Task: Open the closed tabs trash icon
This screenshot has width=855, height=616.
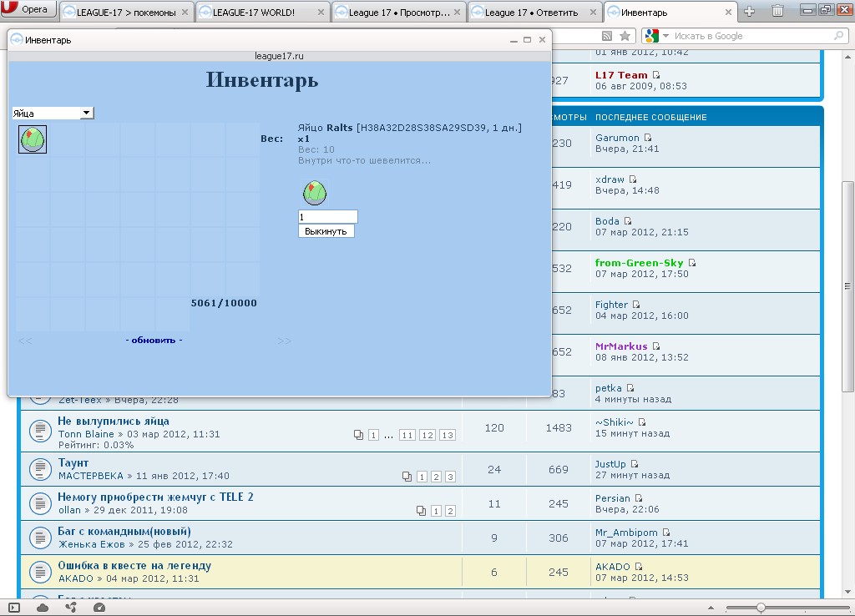Action: [x=777, y=10]
